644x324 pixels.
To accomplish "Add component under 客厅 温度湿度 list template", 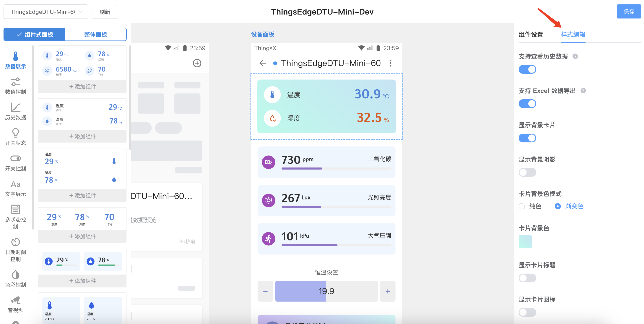I will [x=82, y=136].
